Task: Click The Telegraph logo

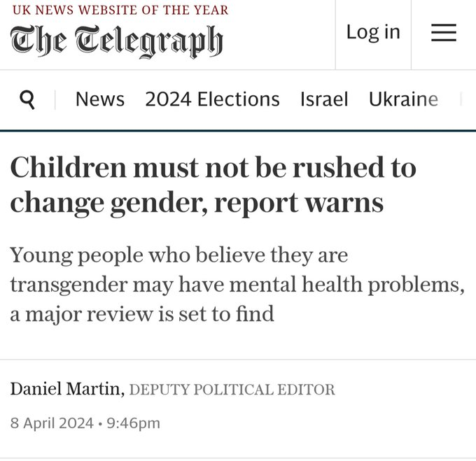Action: click(117, 42)
